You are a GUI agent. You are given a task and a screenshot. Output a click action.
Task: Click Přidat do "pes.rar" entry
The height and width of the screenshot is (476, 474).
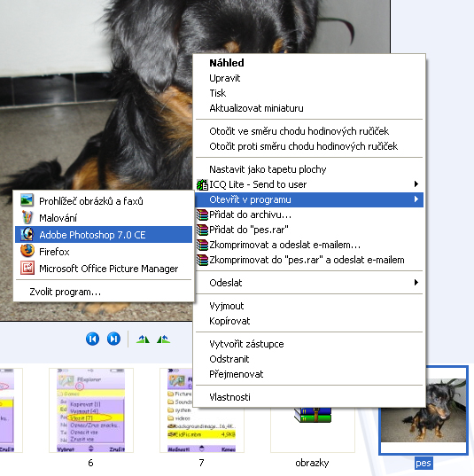coord(309,230)
